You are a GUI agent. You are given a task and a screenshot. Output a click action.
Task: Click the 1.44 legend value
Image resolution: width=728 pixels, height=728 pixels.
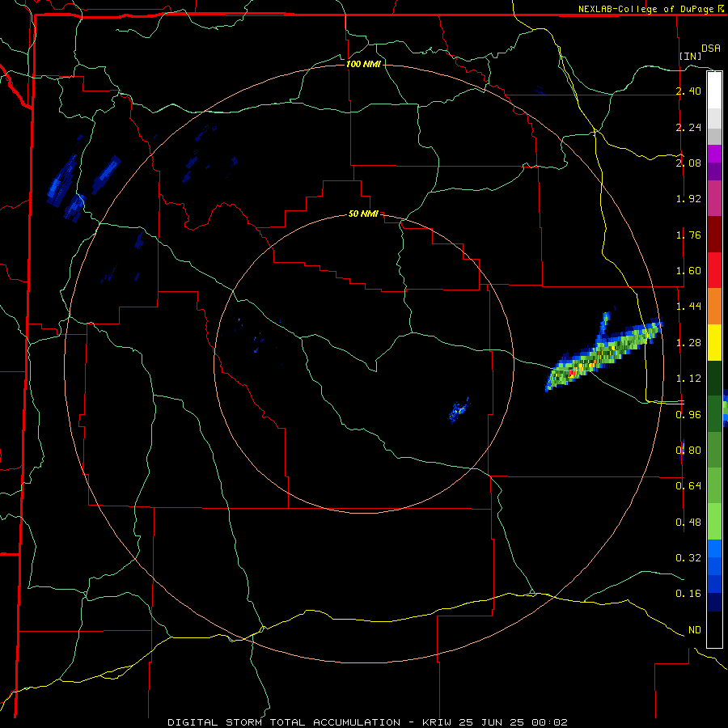[688, 307]
